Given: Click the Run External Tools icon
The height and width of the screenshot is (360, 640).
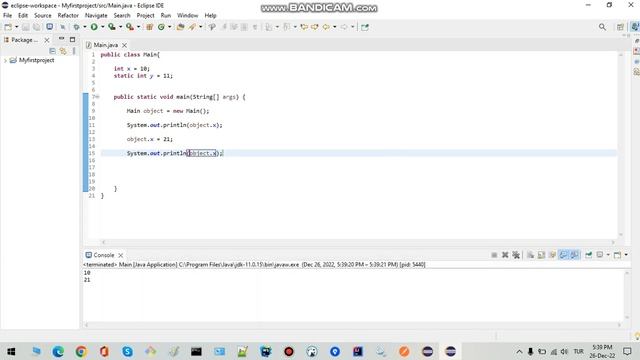Looking at the screenshot, I should pyautogui.click(x=129, y=27).
